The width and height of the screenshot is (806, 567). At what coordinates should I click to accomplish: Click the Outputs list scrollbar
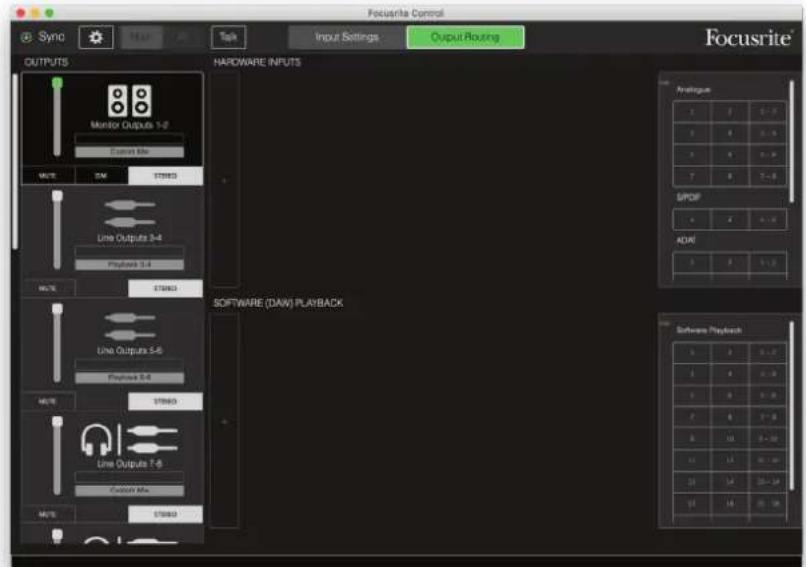(15, 162)
